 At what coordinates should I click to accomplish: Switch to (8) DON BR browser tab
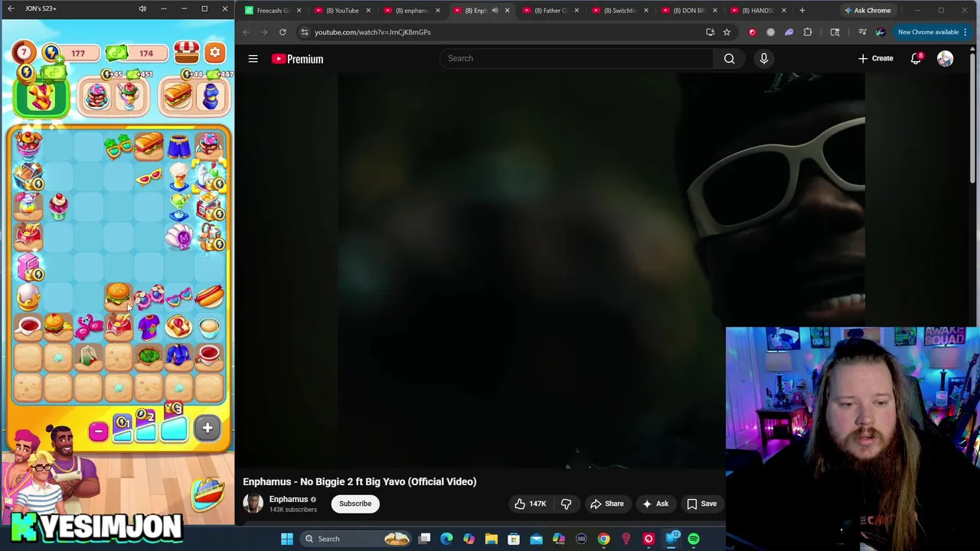(689, 11)
